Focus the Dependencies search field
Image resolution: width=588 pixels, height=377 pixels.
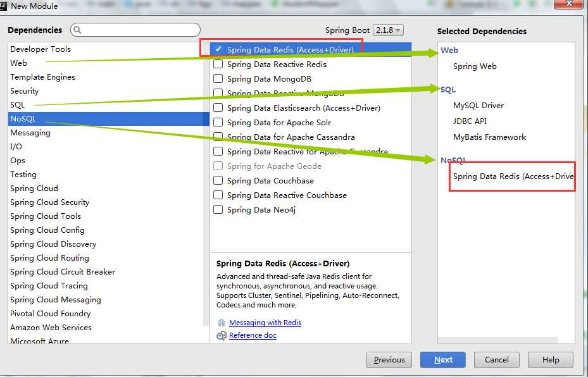[135, 30]
